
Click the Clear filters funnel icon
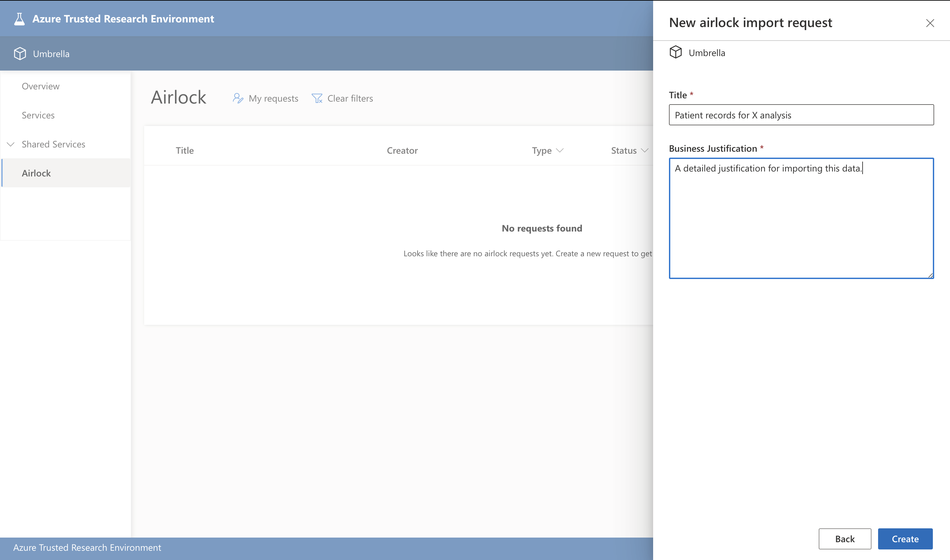[317, 99]
